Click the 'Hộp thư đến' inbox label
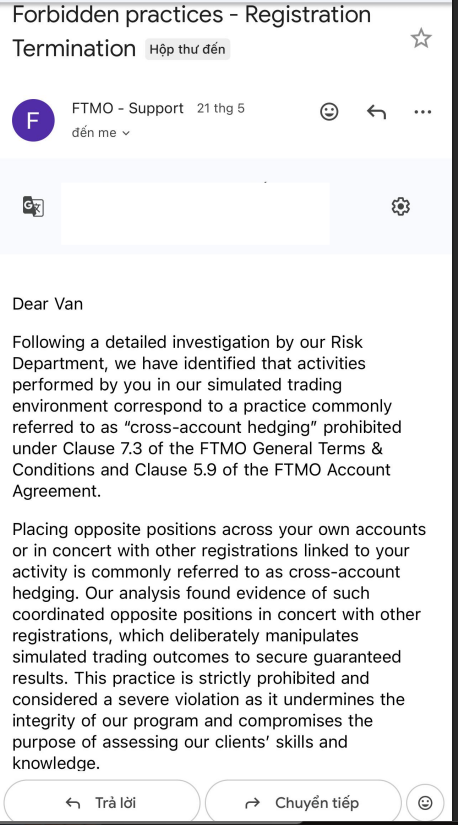The width and height of the screenshot is (458, 825). 187,49
